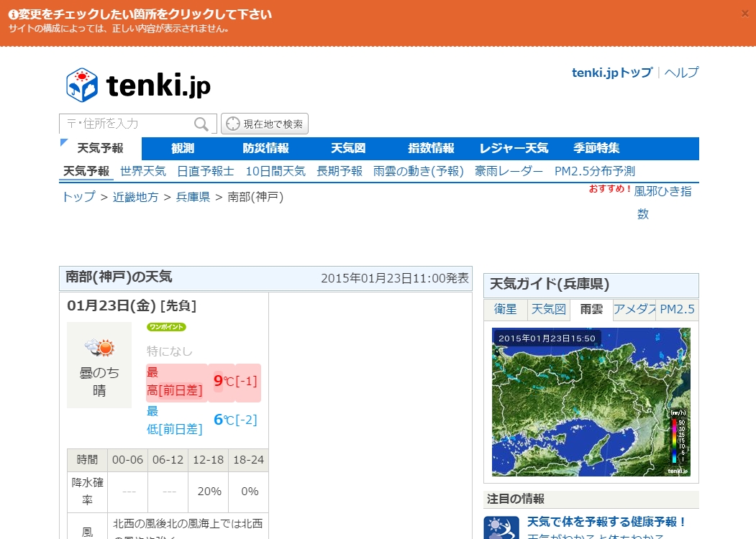
Task: Click the 注目の情報 section heading
Action: click(516, 499)
